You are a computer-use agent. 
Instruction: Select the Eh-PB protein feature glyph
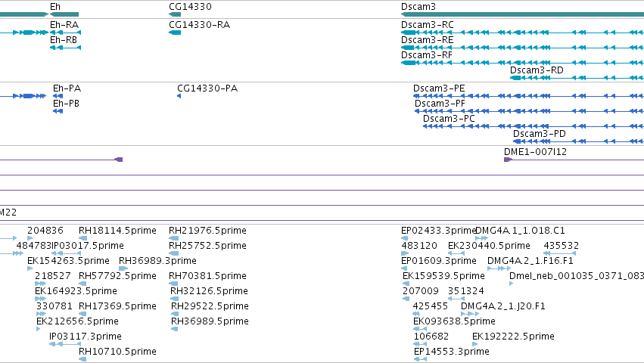(58, 111)
